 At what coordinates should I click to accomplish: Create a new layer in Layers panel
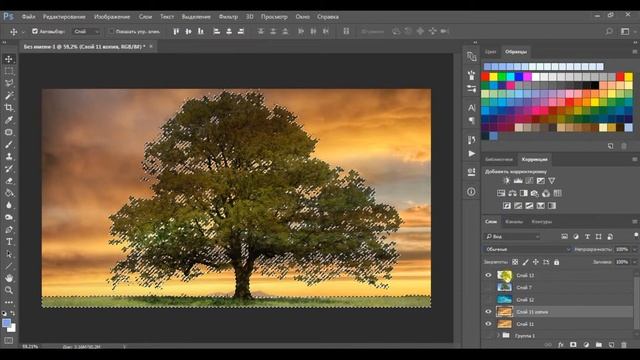pos(611,345)
